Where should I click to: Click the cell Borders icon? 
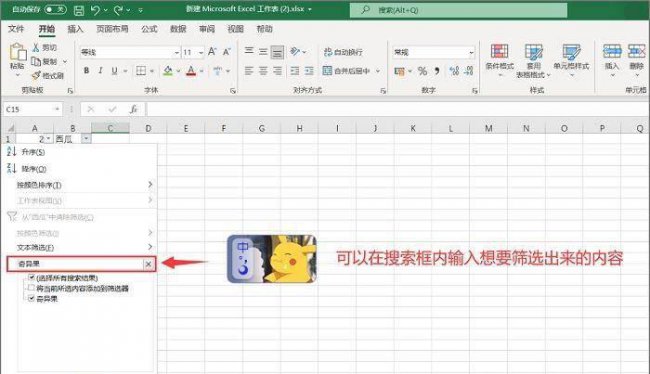pyautogui.click(x=141, y=71)
